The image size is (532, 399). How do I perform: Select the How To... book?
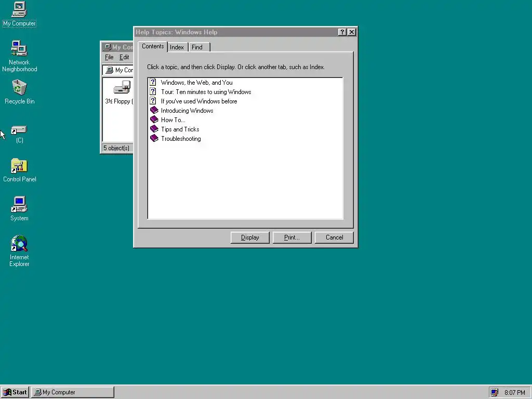(173, 120)
